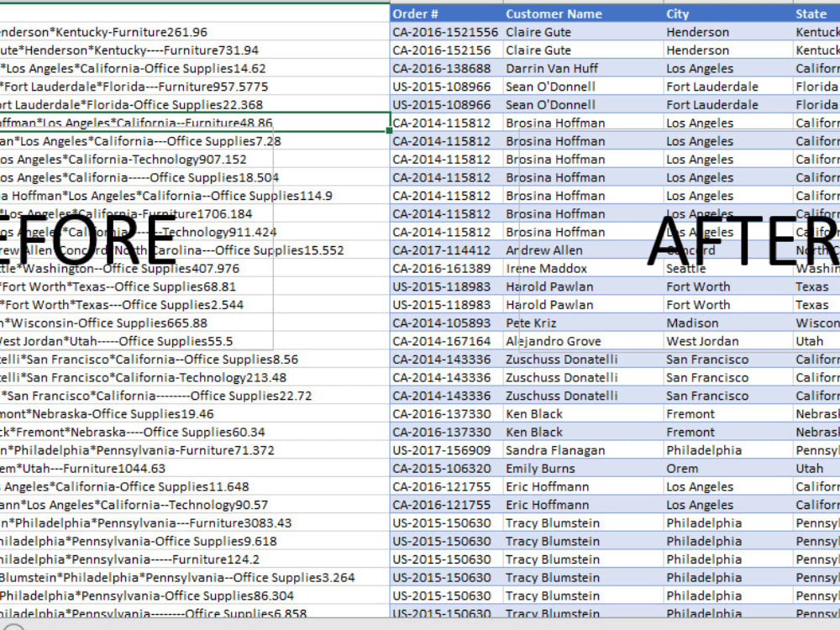Select the State column header

pos(816,14)
